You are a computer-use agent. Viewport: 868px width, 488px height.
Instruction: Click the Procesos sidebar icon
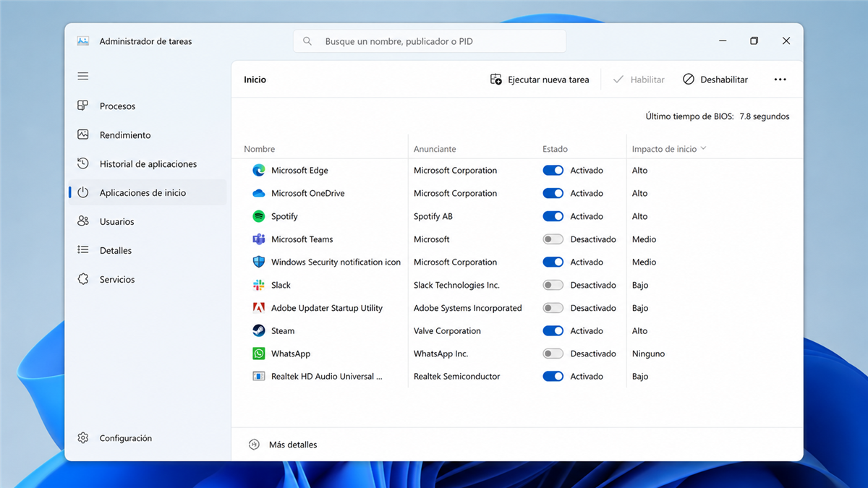point(83,106)
